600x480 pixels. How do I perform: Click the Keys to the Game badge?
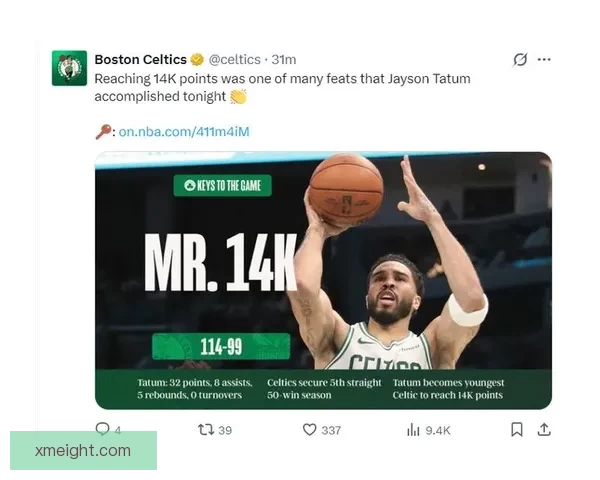point(223,186)
